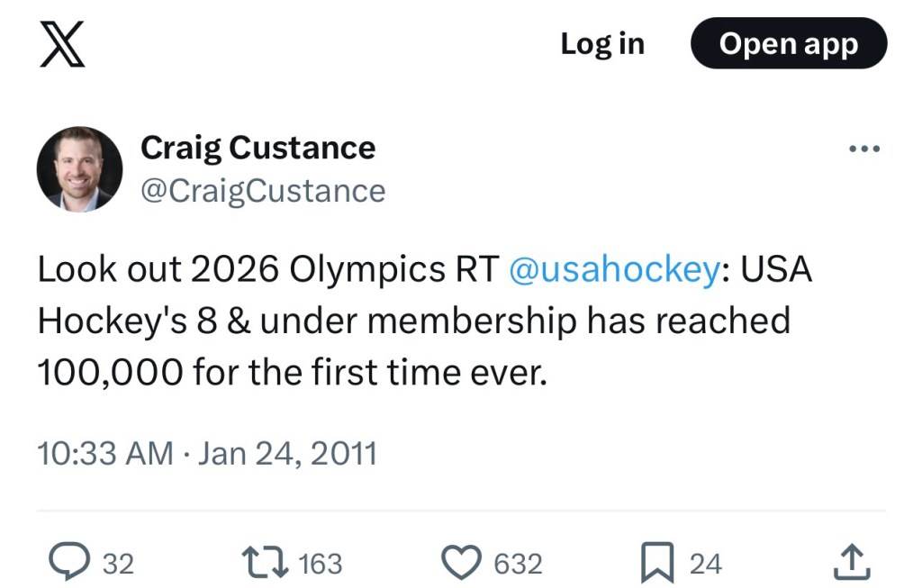Like the tweet with the heart icon
This screenshot has width=922, height=588.
coord(463,563)
